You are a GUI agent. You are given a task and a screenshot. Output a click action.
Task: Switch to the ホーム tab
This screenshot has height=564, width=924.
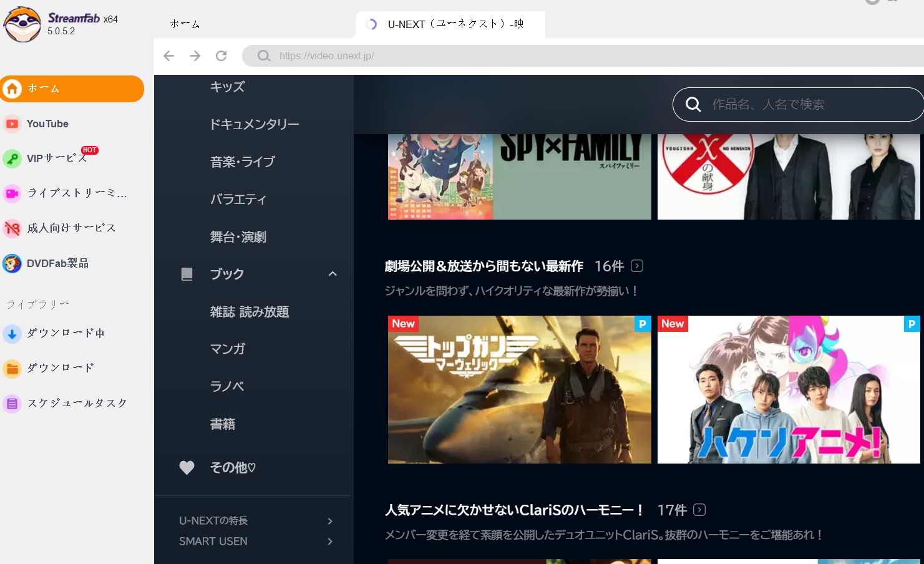(x=185, y=24)
